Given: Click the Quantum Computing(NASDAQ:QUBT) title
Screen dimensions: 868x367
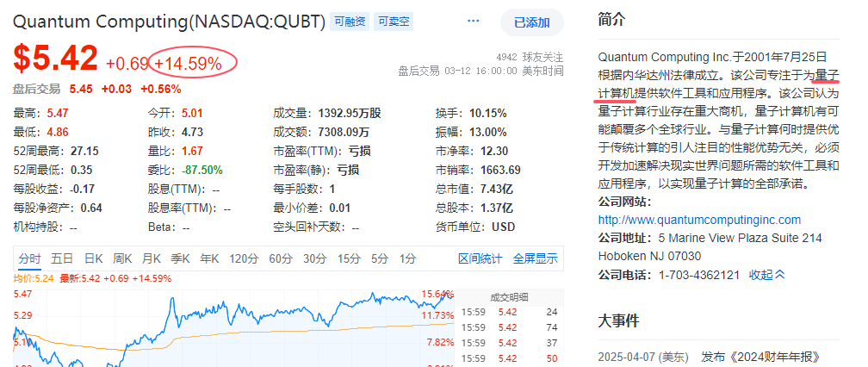Looking at the screenshot, I should click(169, 22).
